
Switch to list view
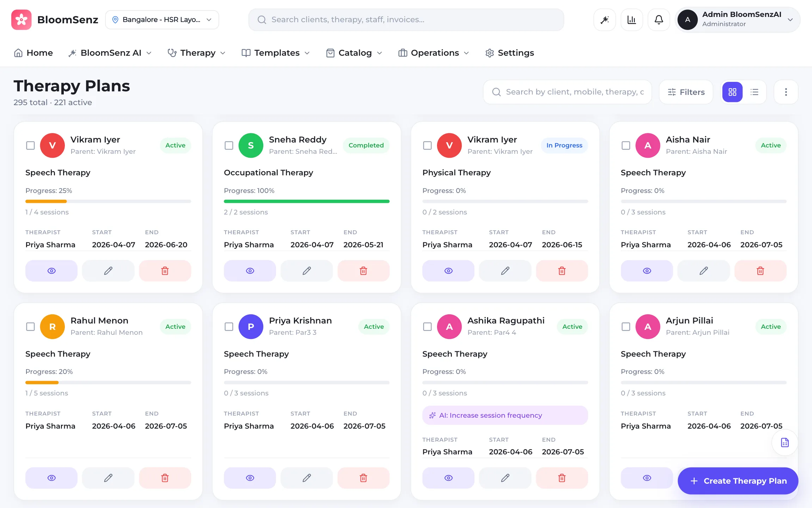tap(755, 92)
